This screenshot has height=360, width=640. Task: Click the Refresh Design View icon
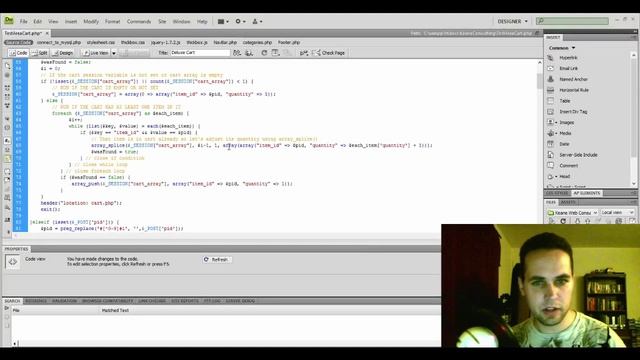click(x=264, y=53)
